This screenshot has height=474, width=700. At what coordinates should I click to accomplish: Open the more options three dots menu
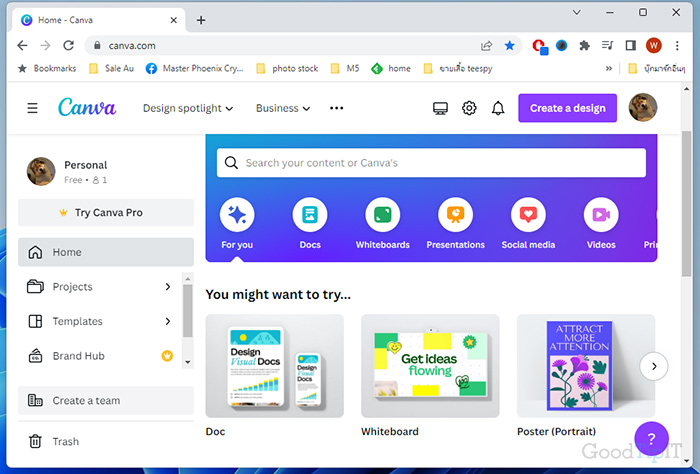click(337, 108)
